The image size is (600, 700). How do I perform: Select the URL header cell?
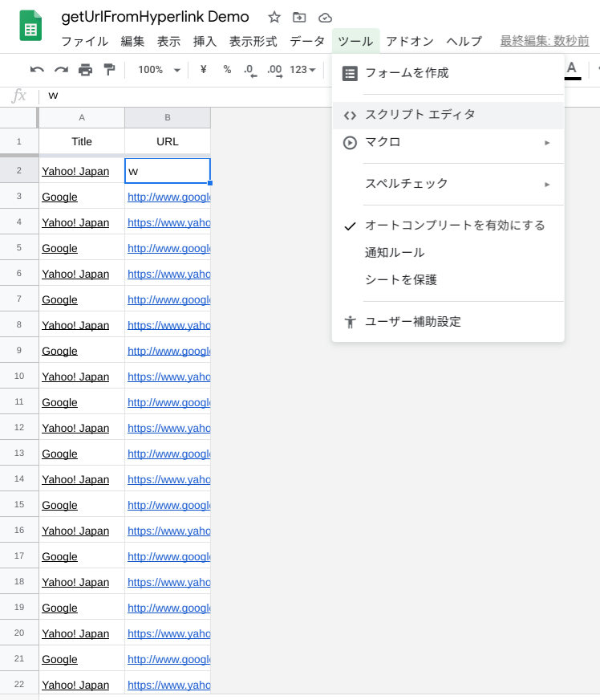(168, 141)
